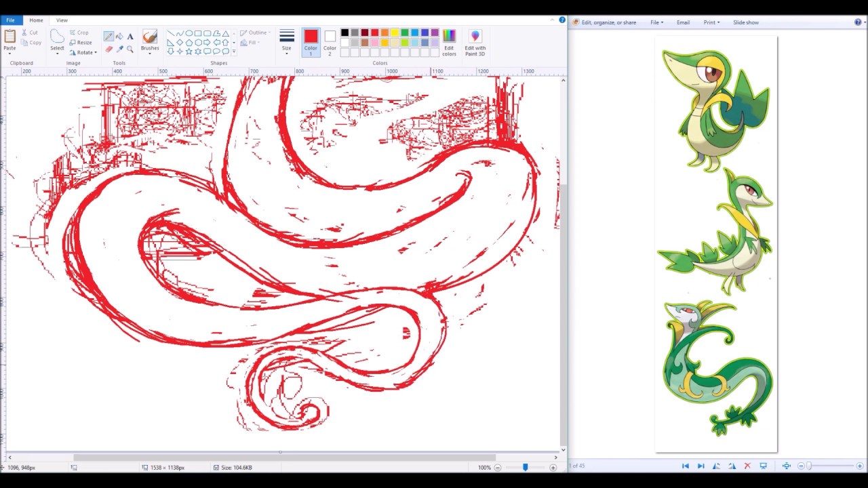Select the Pencil tool in Paint
The height and width of the screenshot is (488, 868).
pos(108,36)
